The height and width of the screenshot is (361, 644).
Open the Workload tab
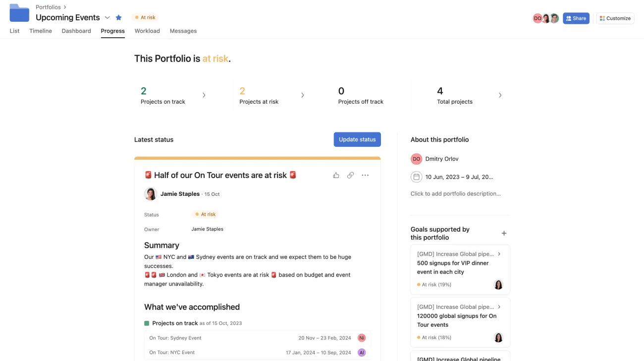pos(147,31)
